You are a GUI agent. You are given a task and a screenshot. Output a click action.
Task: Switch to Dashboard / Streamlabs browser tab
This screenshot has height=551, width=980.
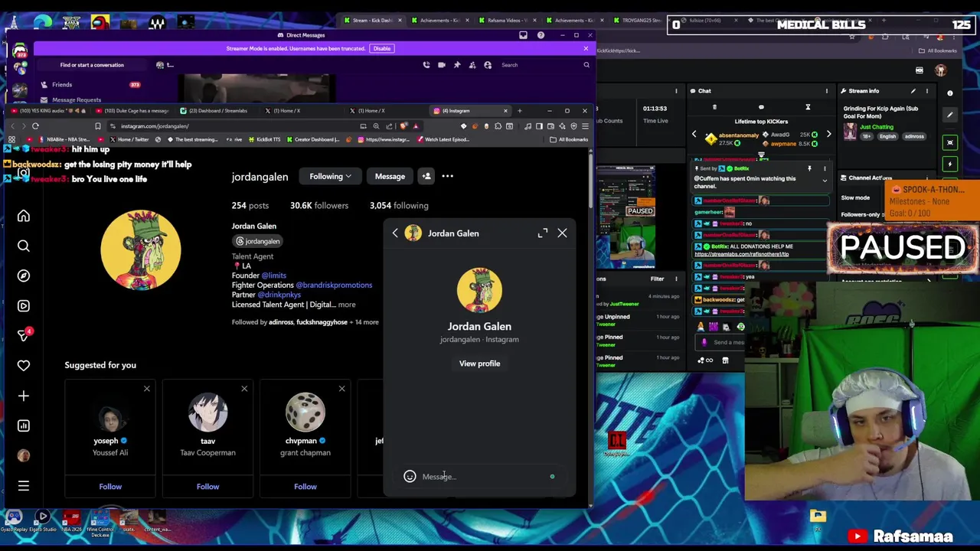pos(218,111)
